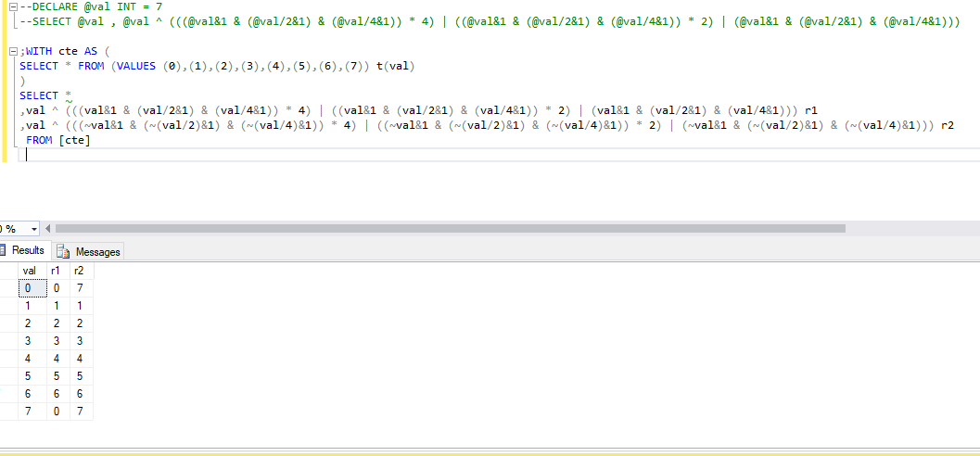Place cursor on the empty last editor line
The height and width of the screenshot is (456, 980).
(93, 155)
